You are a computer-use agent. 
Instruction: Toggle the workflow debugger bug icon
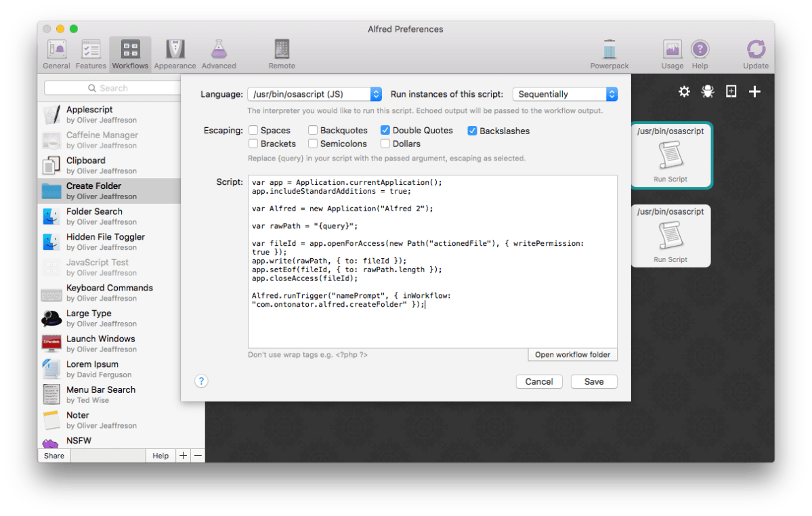click(708, 91)
